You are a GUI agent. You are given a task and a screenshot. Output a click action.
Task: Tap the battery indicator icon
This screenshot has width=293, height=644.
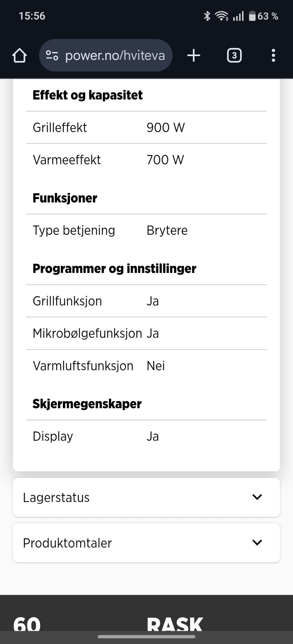pos(252,16)
